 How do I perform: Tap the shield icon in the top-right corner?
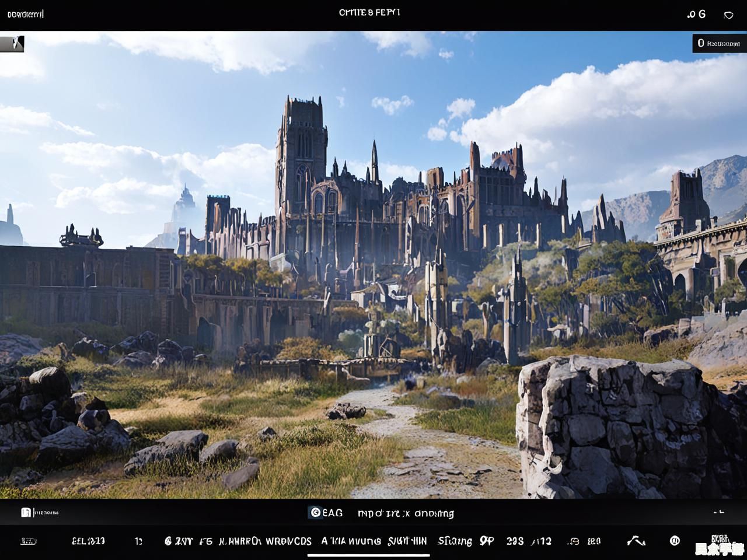click(728, 15)
